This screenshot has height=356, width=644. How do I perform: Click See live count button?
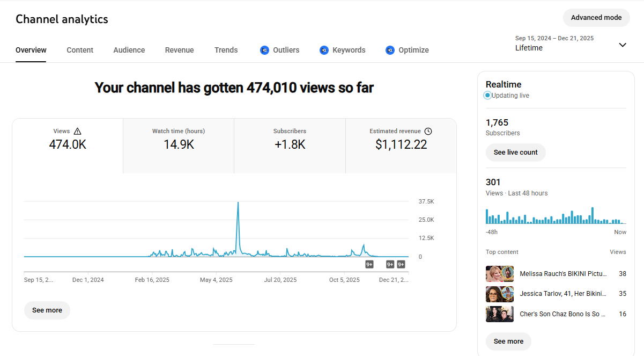coord(515,152)
